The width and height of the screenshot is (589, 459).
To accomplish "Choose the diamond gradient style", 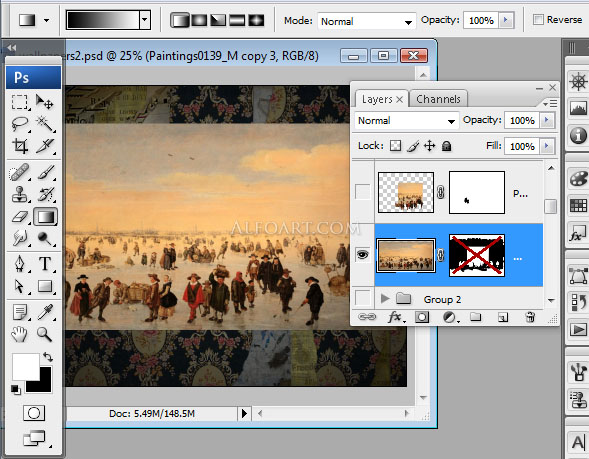I will (256, 20).
